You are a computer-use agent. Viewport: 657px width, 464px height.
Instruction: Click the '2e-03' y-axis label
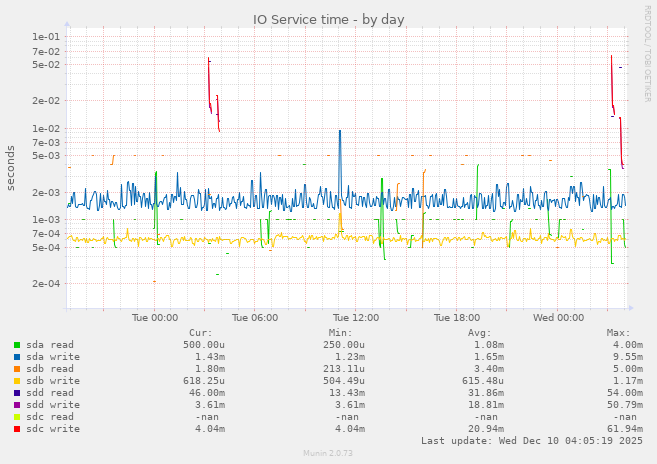46,192
